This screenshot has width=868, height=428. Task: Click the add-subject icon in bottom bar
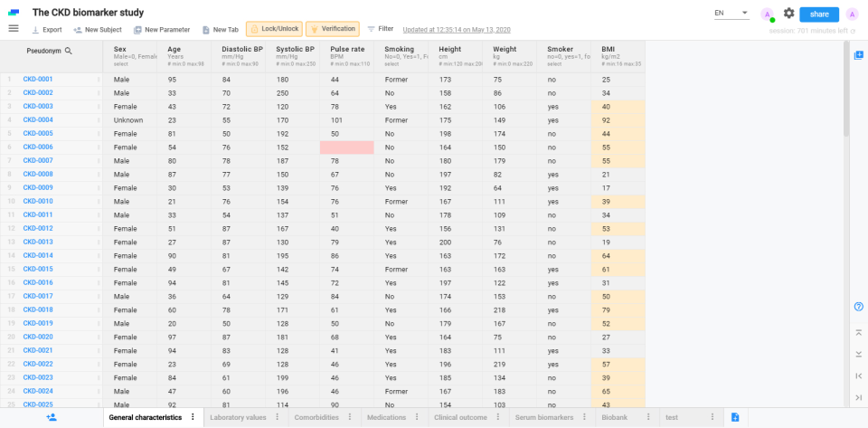click(x=52, y=417)
